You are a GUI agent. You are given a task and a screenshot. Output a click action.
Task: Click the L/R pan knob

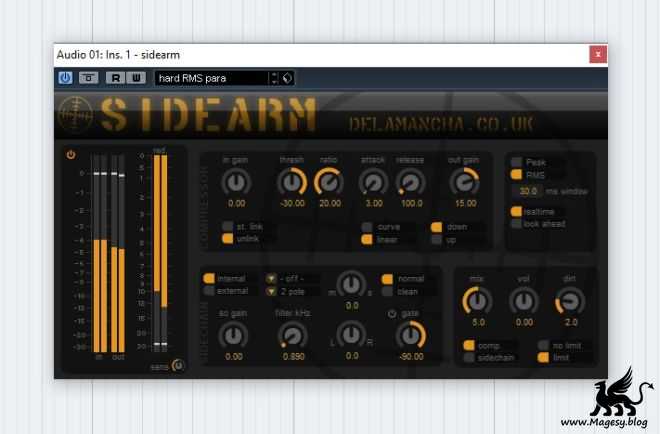pos(351,335)
